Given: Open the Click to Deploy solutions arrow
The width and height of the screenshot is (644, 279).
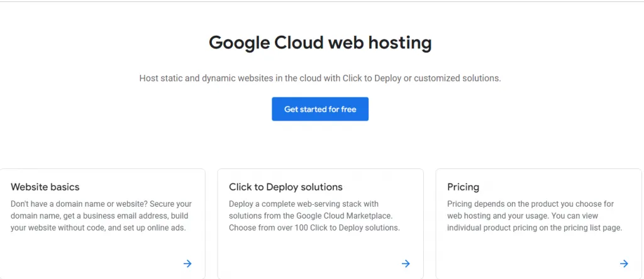Looking at the screenshot, I should click(x=406, y=263).
